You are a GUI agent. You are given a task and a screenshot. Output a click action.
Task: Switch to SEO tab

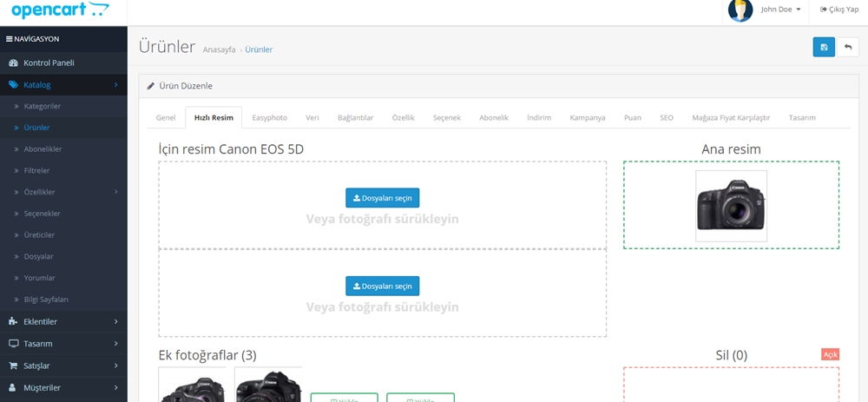click(x=667, y=118)
